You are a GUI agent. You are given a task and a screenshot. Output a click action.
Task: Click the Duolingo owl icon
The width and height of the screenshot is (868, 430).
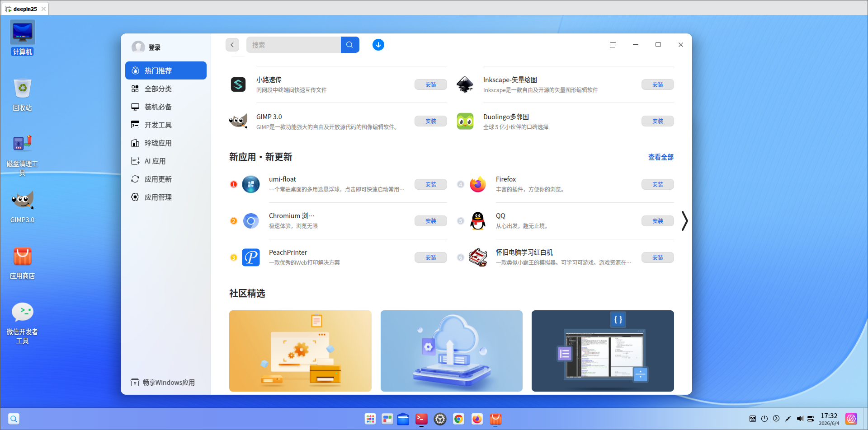[465, 121]
